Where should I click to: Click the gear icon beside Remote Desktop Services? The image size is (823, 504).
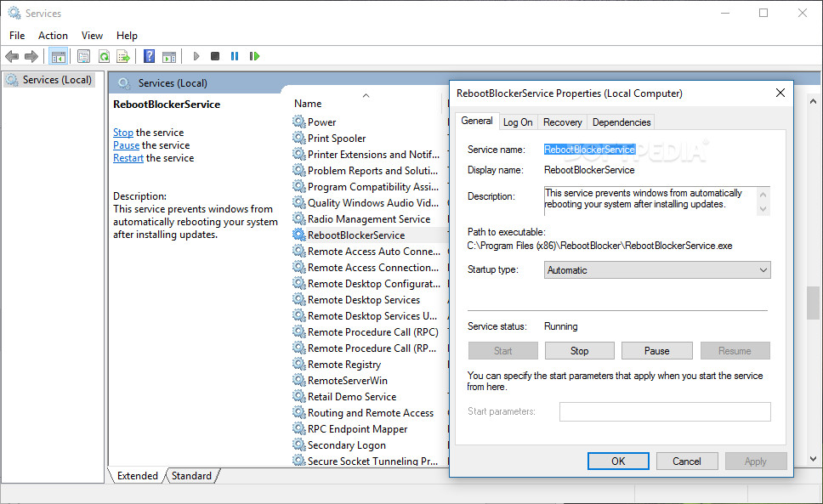point(299,299)
